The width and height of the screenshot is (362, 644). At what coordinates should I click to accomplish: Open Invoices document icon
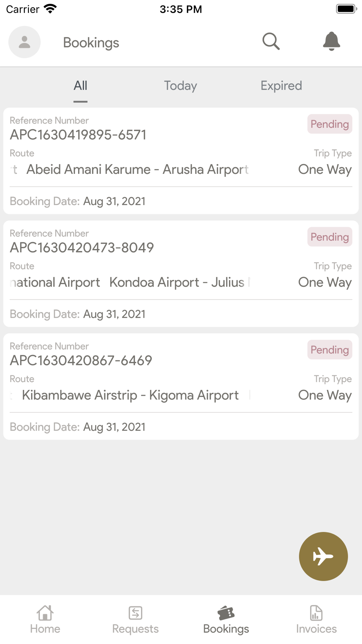pos(316,613)
